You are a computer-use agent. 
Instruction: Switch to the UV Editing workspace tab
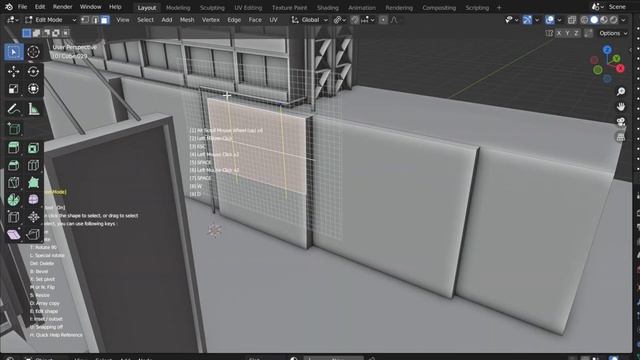(248, 7)
